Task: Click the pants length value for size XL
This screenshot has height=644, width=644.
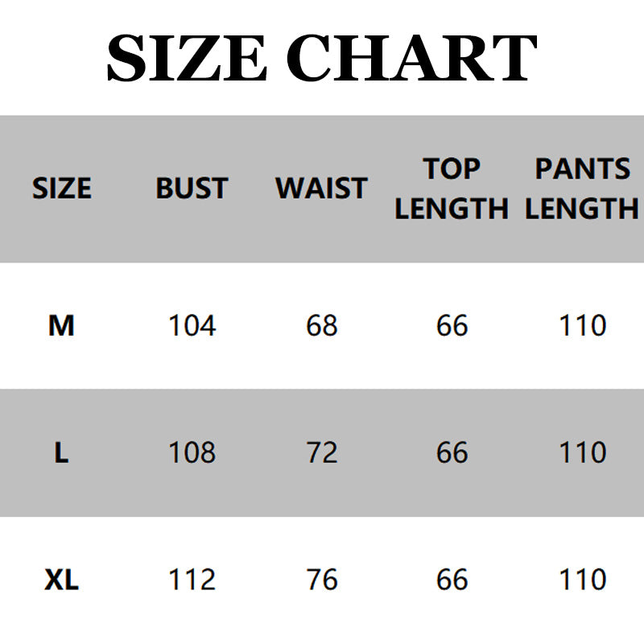Action: point(582,580)
